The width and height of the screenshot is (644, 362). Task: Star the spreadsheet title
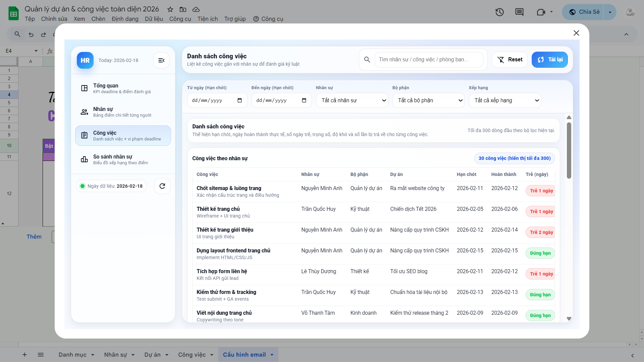[x=170, y=9]
